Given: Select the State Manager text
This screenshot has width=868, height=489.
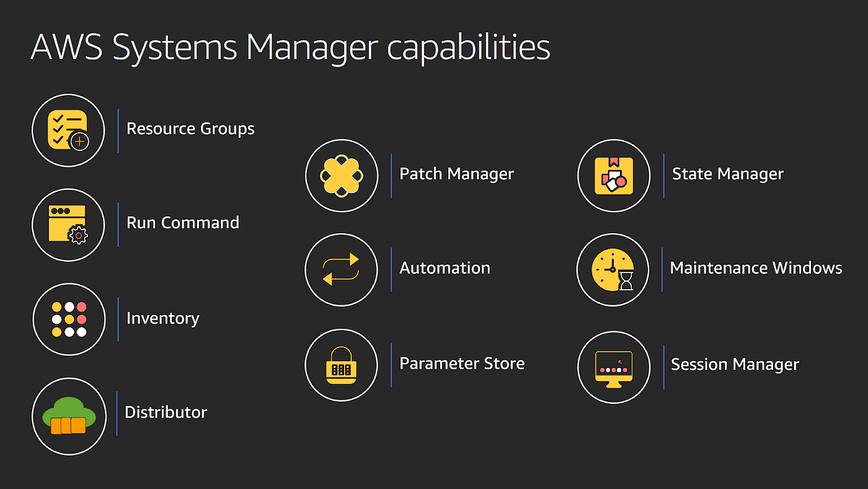Looking at the screenshot, I should tap(727, 174).
